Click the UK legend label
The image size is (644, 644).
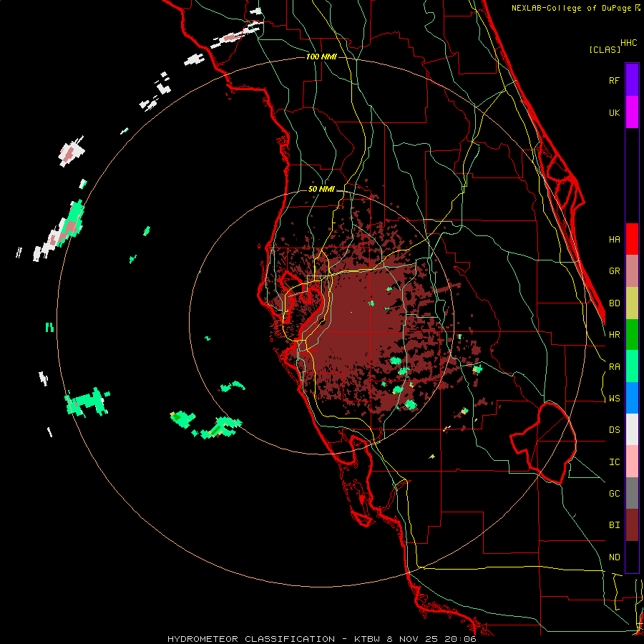click(614, 112)
